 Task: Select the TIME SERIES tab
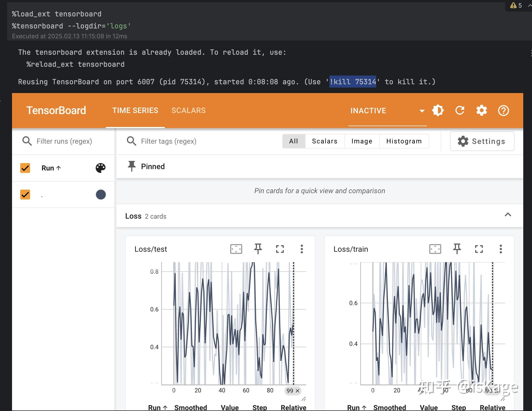coord(135,110)
